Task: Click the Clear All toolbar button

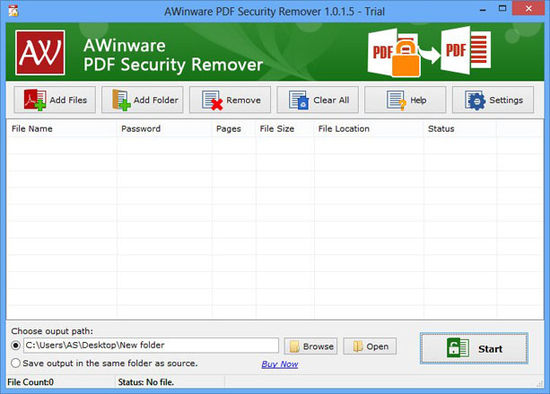Action: coord(318,100)
